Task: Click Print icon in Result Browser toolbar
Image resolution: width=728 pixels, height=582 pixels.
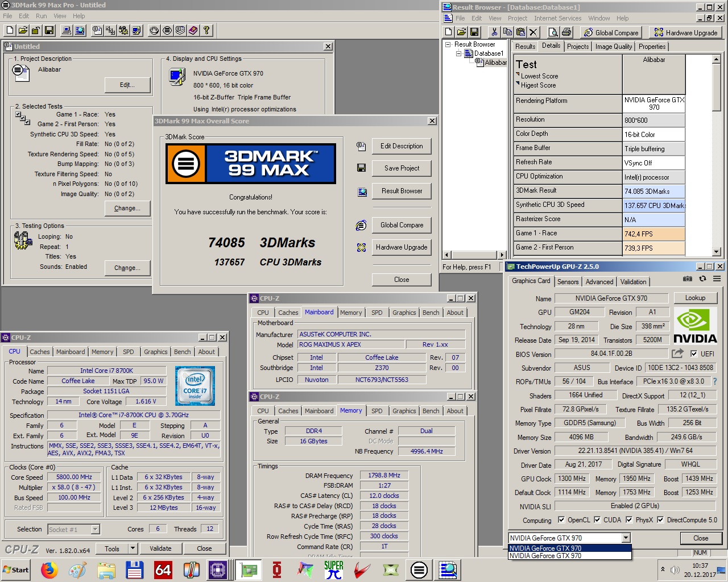Action: click(x=566, y=32)
